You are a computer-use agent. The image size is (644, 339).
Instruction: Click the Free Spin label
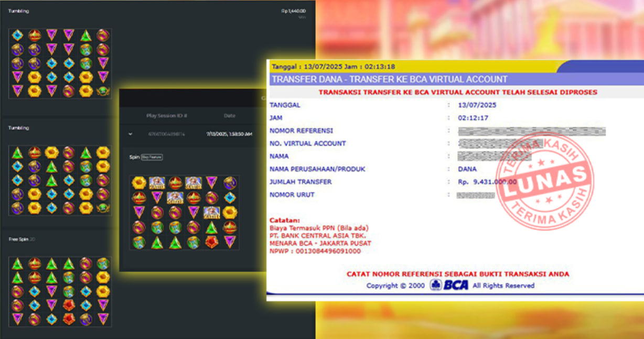(x=18, y=239)
